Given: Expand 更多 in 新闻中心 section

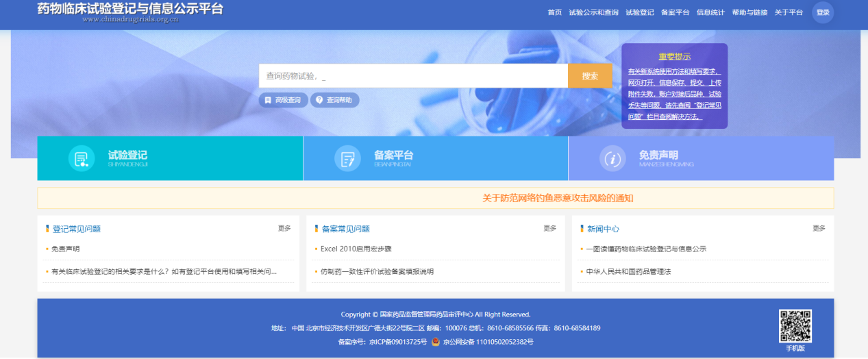Looking at the screenshot, I should 819,228.
